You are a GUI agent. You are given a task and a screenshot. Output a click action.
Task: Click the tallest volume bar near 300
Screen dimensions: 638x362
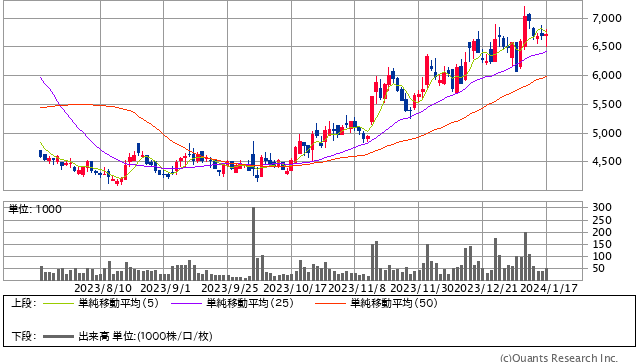253,244
